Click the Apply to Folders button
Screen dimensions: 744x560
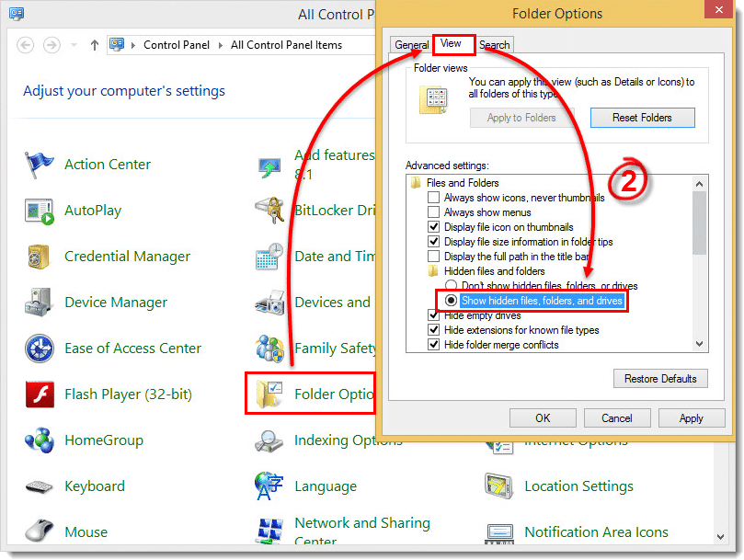521,118
